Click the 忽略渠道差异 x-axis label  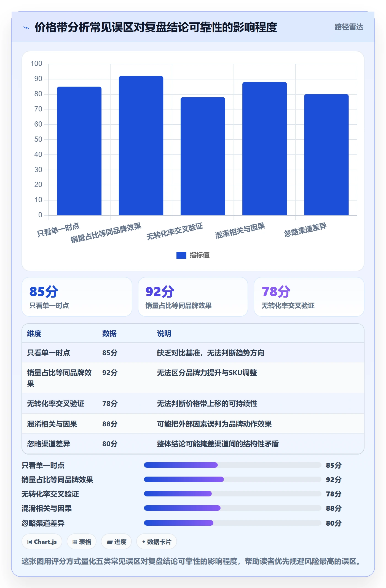(x=305, y=230)
